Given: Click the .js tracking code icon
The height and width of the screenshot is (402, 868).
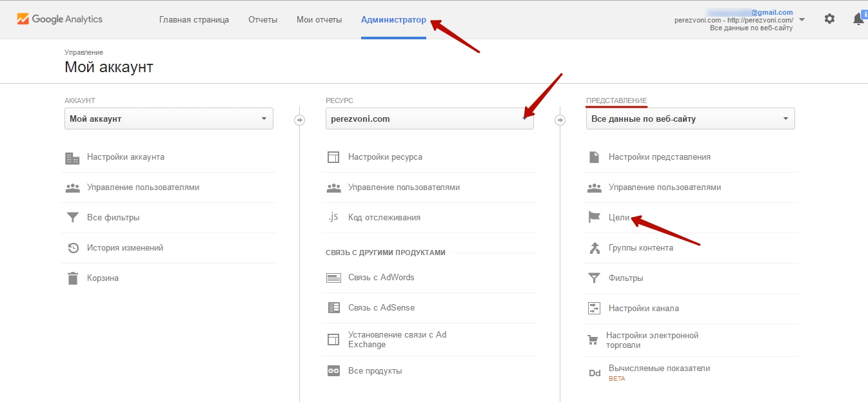Looking at the screenshot, I should click(333, 217).
